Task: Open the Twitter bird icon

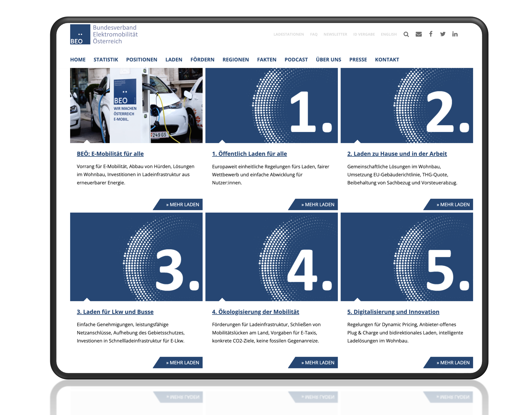Action: point(443,34)
